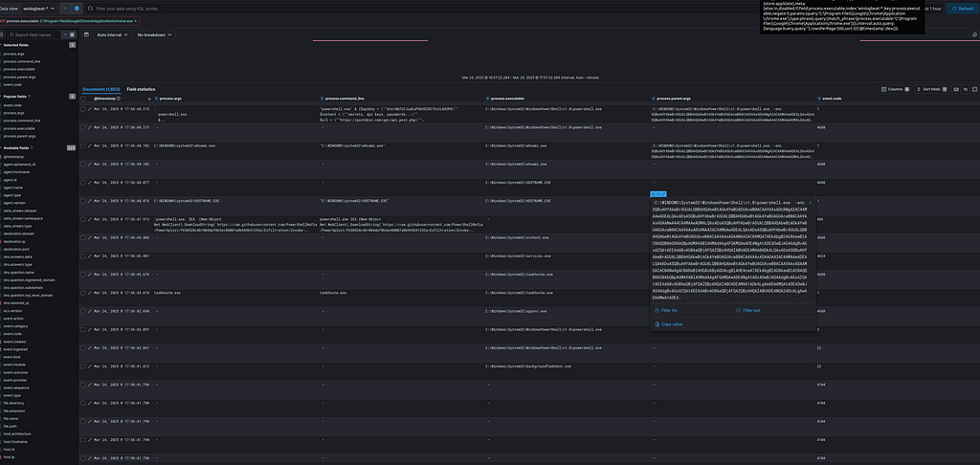Click the Refresh button
The height and width of the screenshot is (465, 980).
(963, 9)
